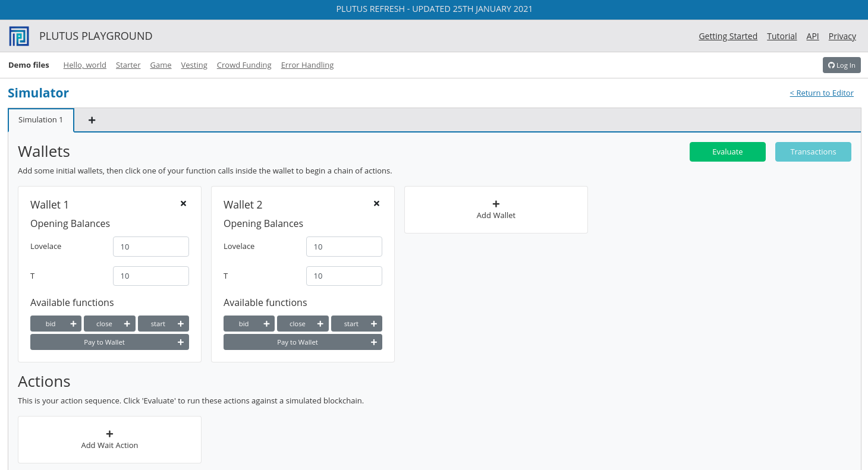Click the GitHub Log In button
The height and width of the screenshot is (470, 868).
click(841, 65)
